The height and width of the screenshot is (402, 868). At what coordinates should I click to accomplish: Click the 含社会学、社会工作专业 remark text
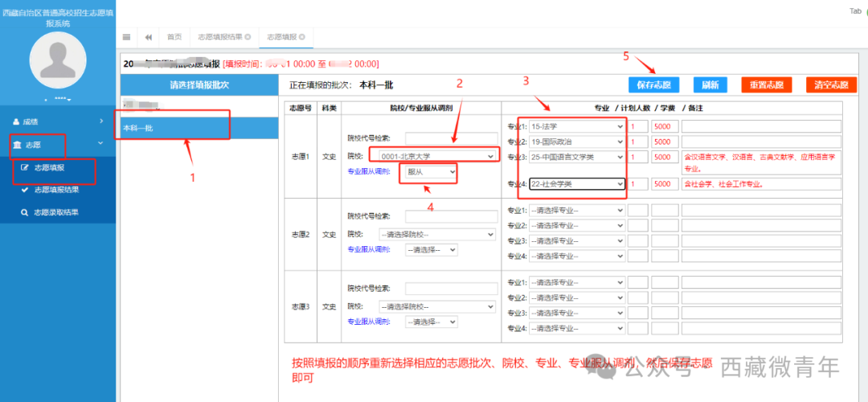click(x=723, y=184)
